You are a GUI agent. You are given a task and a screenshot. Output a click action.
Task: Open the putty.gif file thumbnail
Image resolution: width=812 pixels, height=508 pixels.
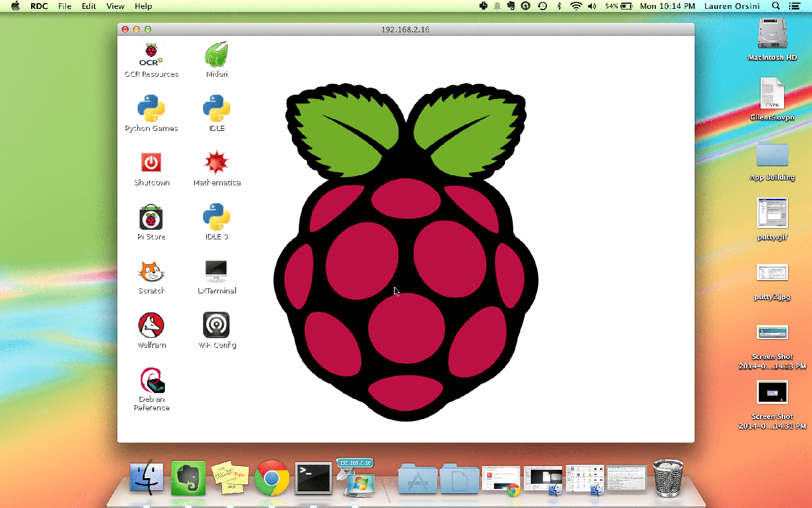tap(772, 213)
